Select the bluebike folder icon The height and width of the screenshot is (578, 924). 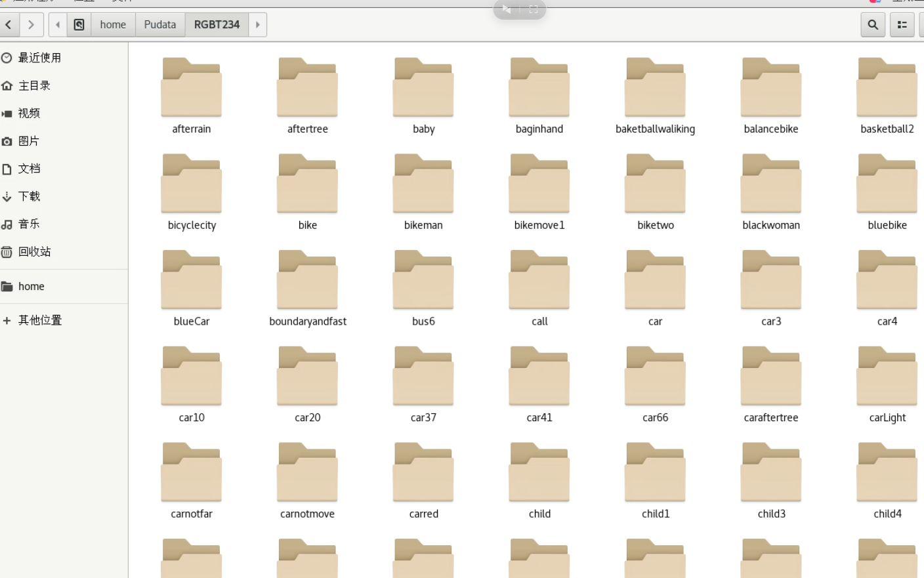887,184
